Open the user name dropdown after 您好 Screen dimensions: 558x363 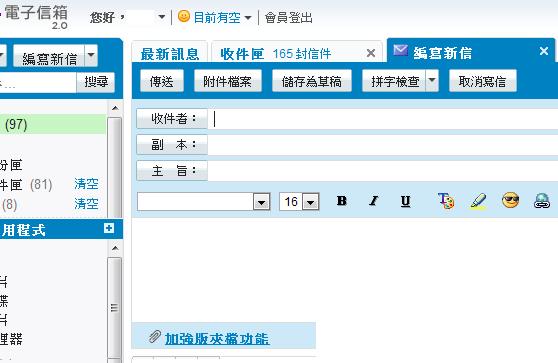(161, 17)
